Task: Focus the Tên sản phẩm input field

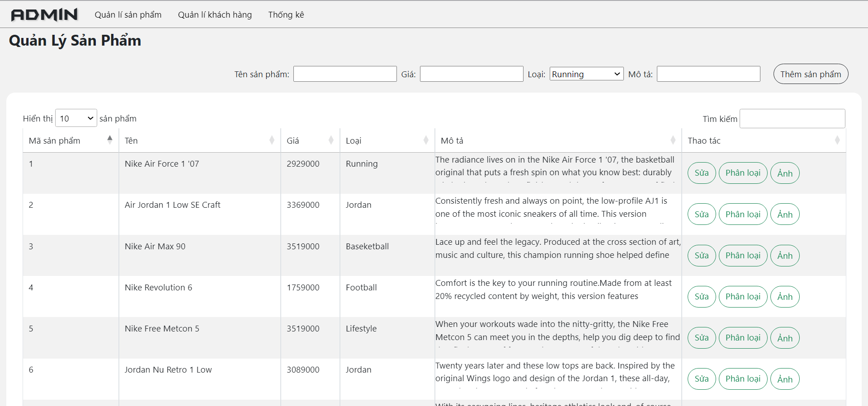Action: pos(345,74)
